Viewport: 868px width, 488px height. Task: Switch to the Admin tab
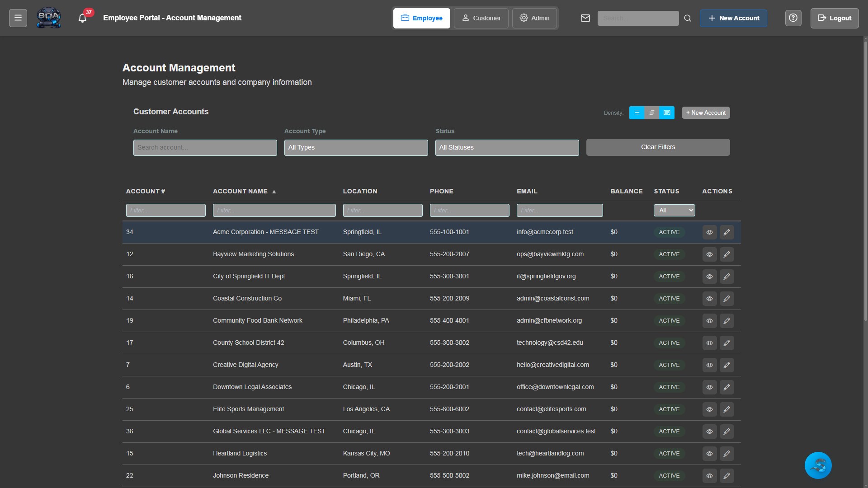tap(534, 18)
